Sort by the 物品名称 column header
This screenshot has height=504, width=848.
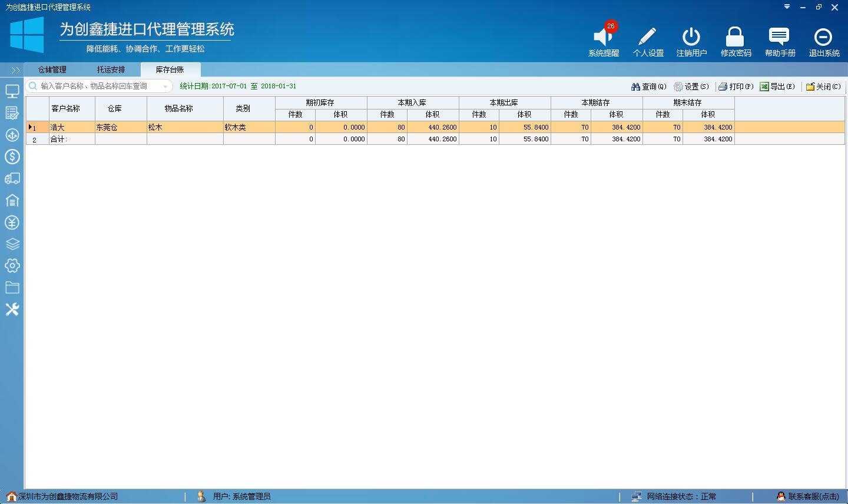tap(185, 108)
